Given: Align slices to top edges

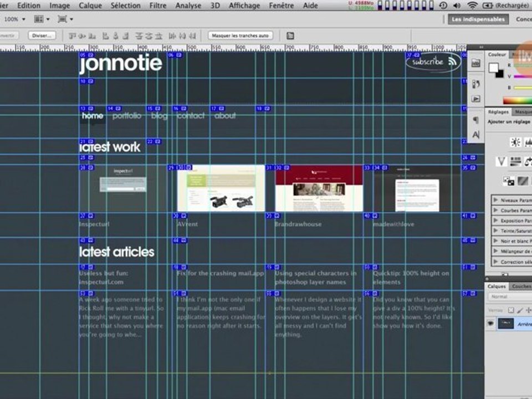Looking at the screenshot, I should pyautogui.click(x=72, y=35).
